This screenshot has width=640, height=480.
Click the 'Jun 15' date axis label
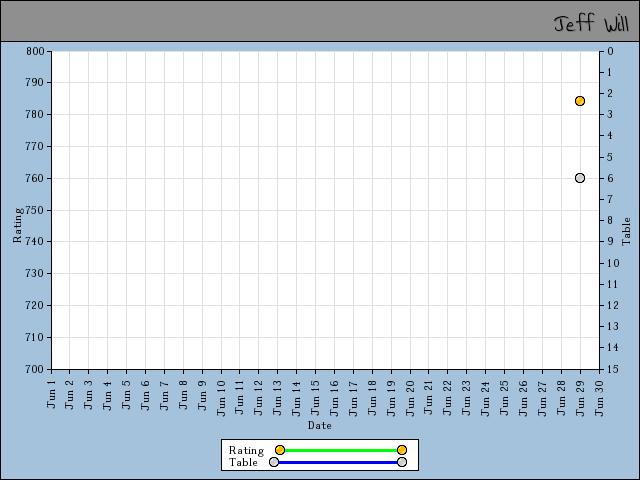pyautogui.click(x=316, y=393)
